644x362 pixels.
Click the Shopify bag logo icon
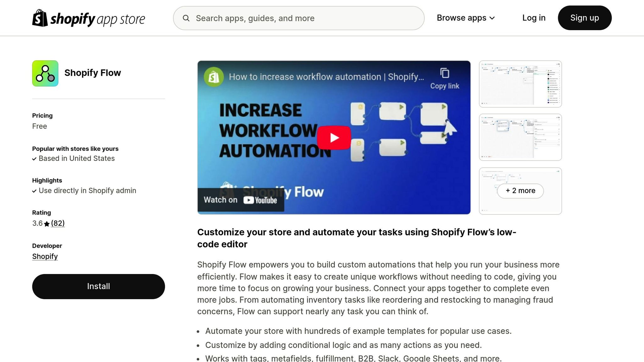[40, 18]
